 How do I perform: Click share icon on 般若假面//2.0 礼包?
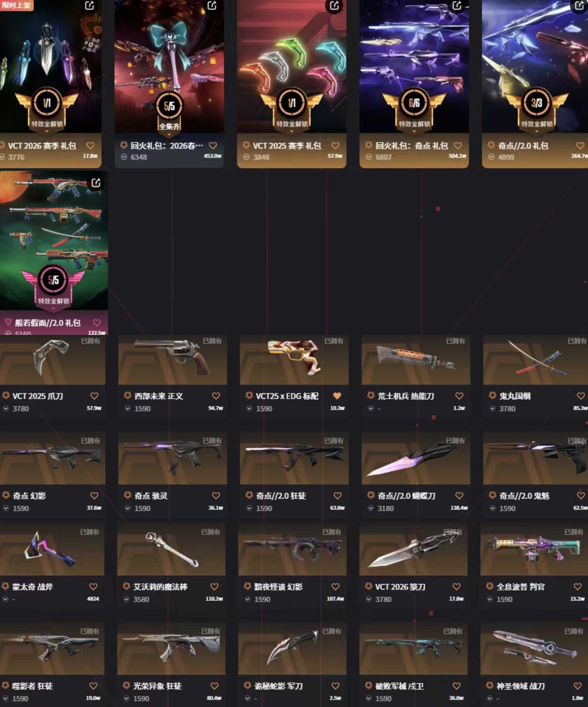[96, 182]
